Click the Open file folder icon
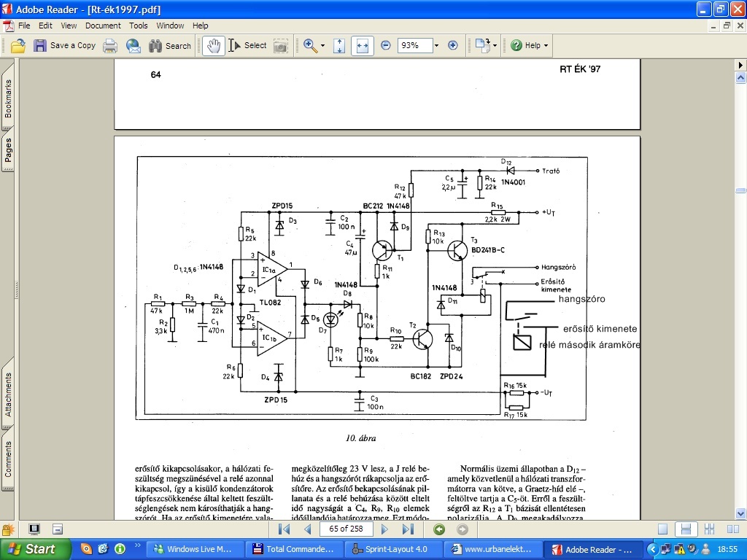747x560 pixels. (x=18, y=46)
